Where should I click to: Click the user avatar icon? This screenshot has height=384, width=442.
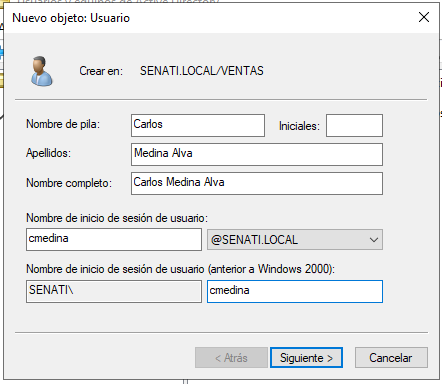pyautogui.click(x=42, y=71)
